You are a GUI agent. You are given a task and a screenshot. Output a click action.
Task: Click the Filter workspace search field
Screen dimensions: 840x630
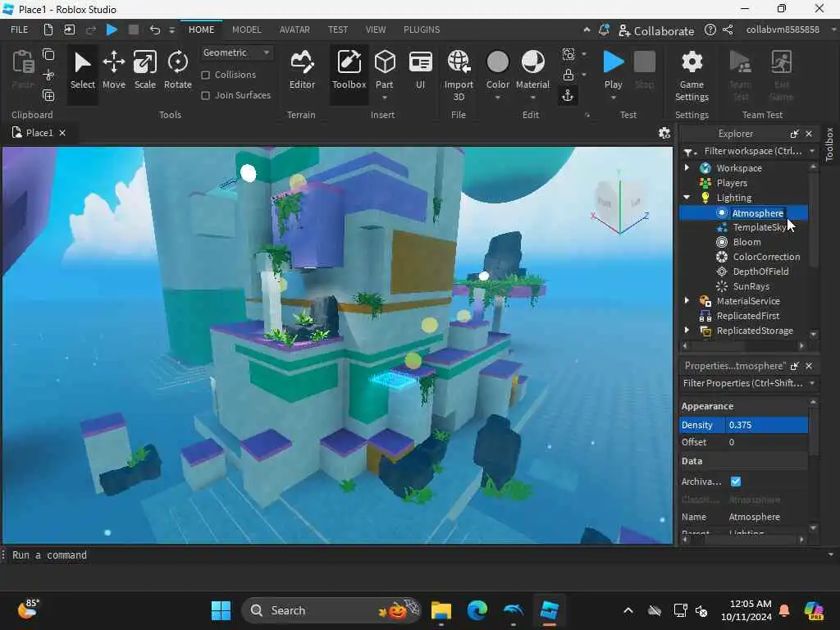point(750,152)
